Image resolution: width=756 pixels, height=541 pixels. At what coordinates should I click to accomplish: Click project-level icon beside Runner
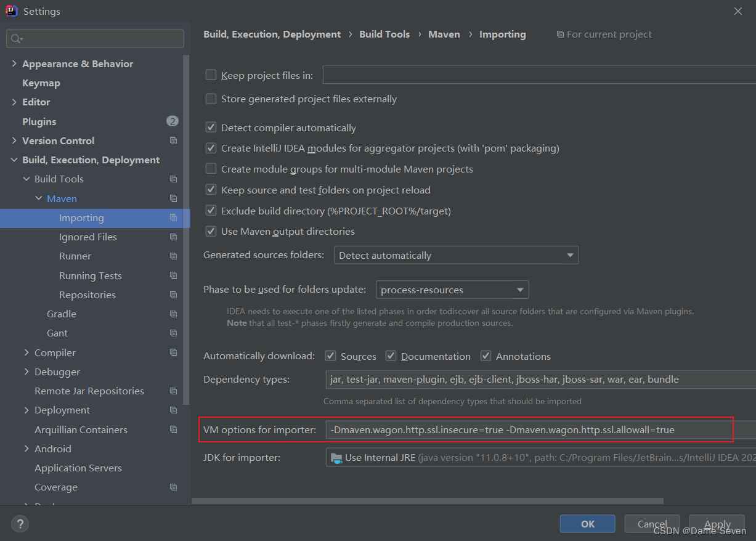tap(173, 256)
